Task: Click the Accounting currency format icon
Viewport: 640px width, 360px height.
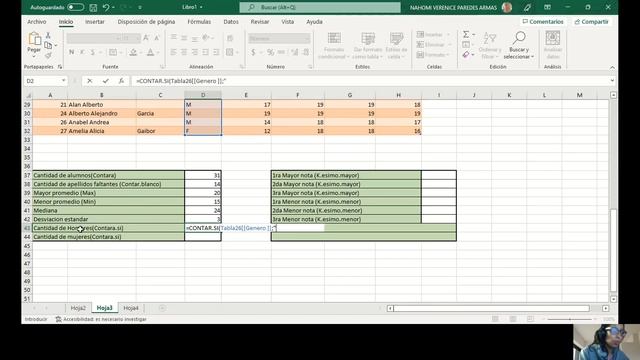Action: coord(253,52)
